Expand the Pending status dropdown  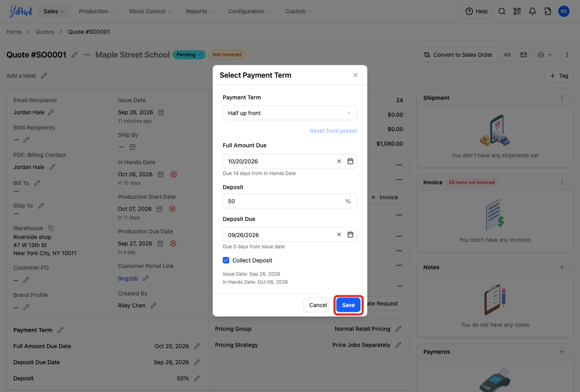click(189, 55)
